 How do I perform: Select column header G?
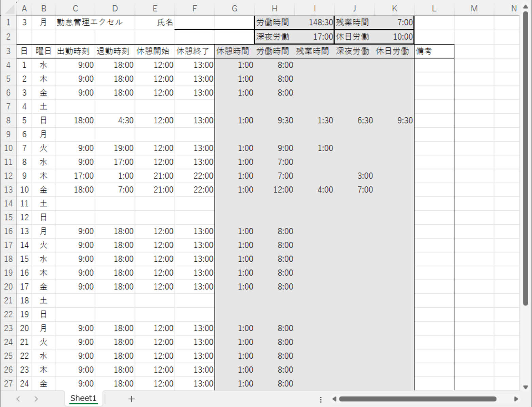pos(234,8)
